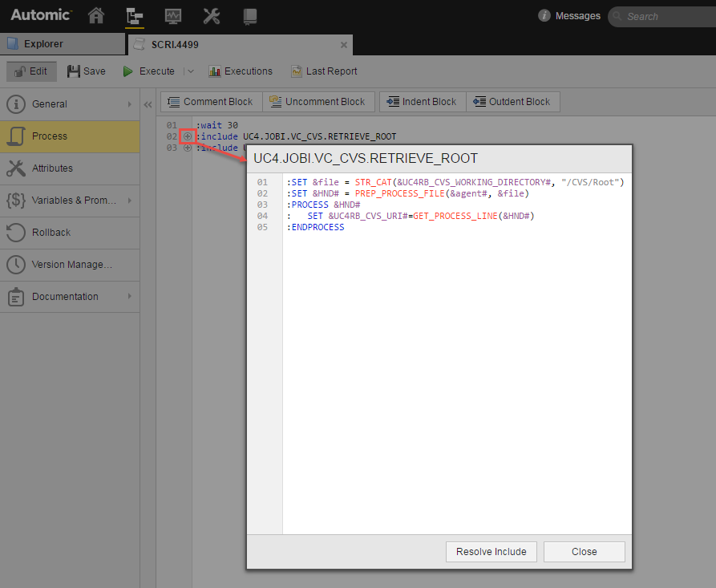
Task: Click the book icon in top bar
Action: (250, 16)
